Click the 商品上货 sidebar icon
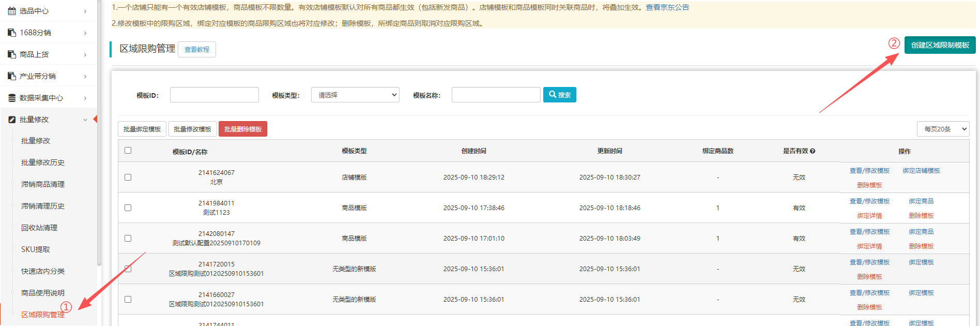This screenshot has height=326, width=980. (x=12, y=54)
